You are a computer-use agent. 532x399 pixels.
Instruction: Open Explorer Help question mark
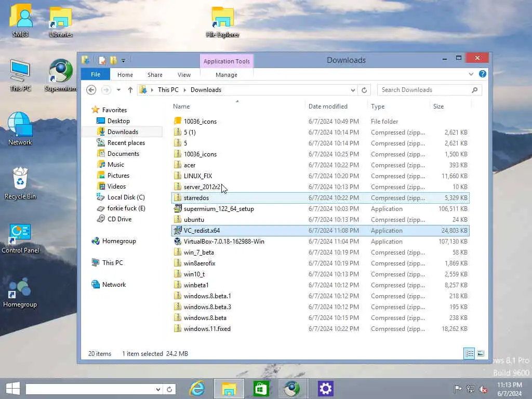tap(483, 74)
